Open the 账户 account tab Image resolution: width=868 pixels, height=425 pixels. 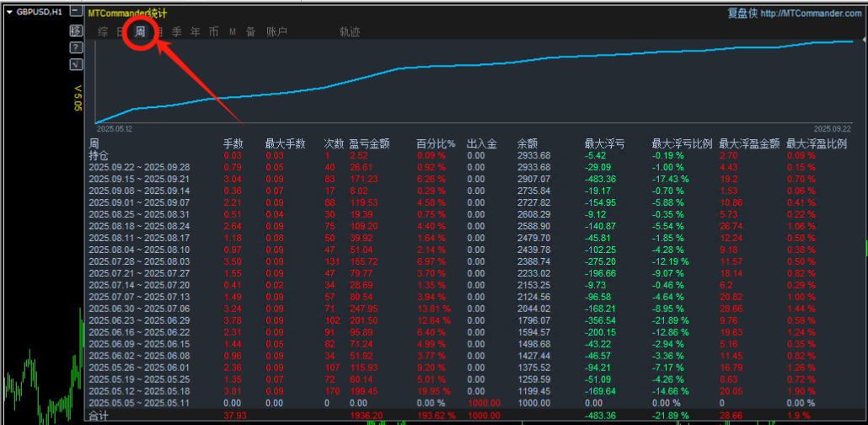tap(276, 32)
